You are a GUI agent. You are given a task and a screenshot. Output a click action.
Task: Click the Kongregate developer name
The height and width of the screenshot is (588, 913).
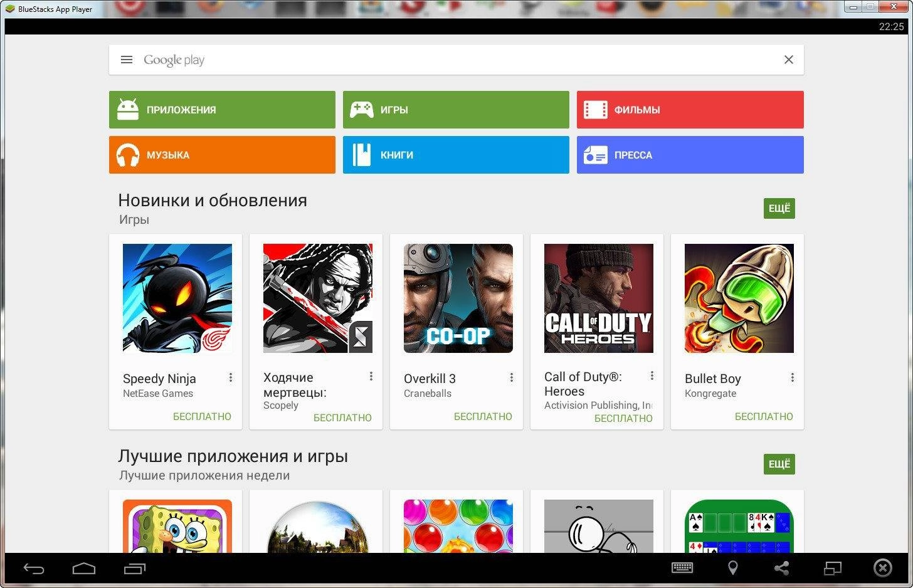pos(710,394)
